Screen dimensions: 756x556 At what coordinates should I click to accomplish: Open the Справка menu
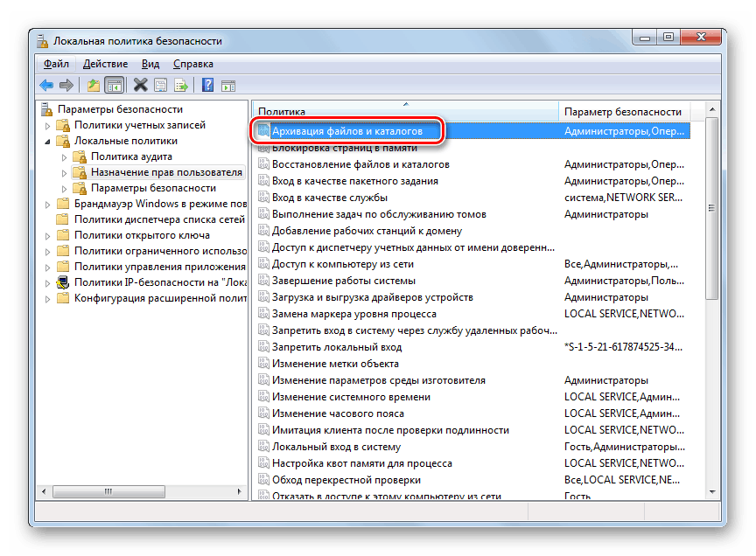coord(192,64)
